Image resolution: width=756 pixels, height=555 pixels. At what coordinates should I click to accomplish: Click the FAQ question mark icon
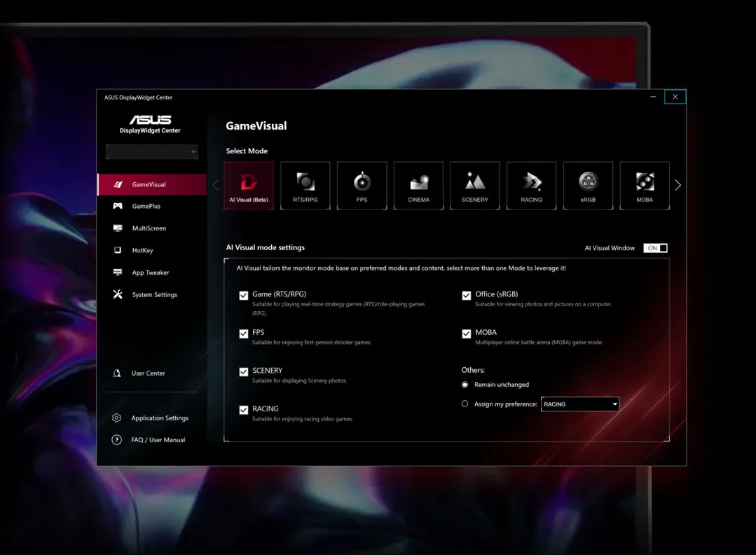coord(117,440)
